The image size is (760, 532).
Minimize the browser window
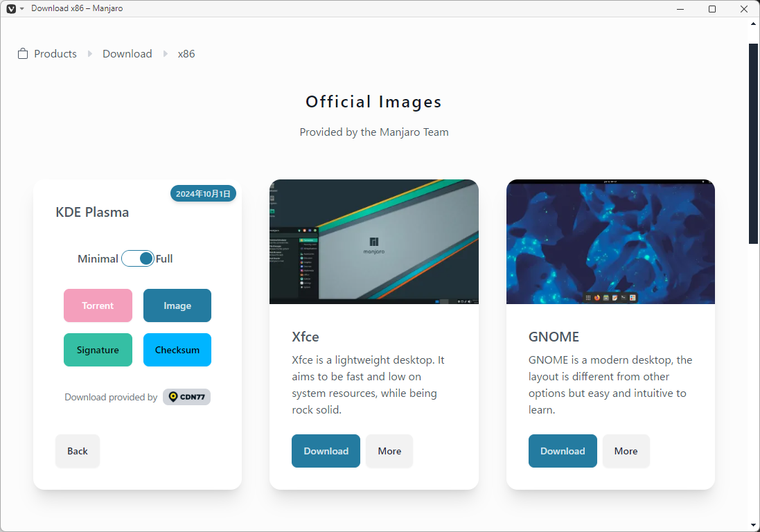pos(680,9)
